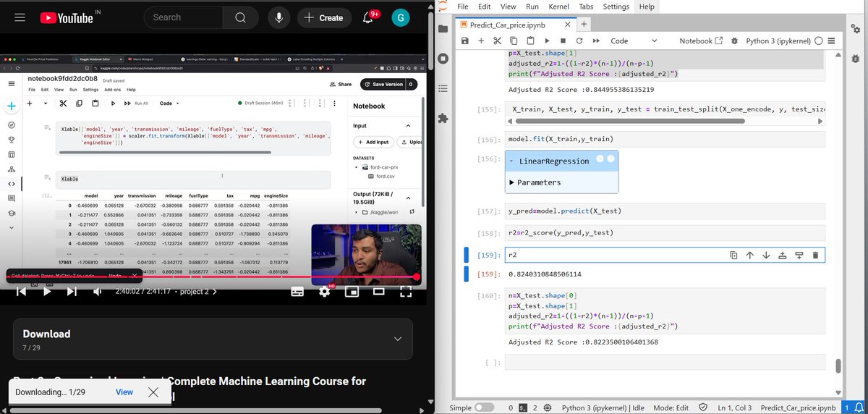Open Running Terminals and Kernels sidebar
This screenshot has height=414, width=868.
[x=443, y=58]
